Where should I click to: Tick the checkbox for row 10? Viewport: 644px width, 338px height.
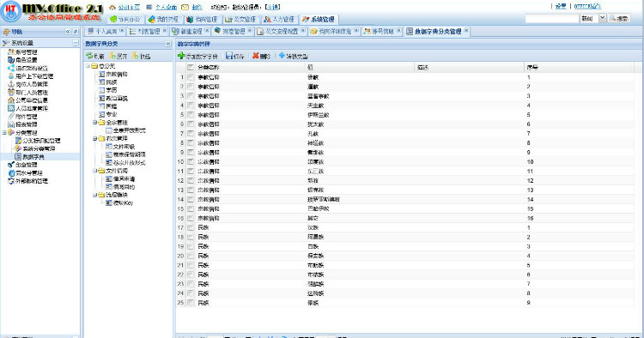(x=190, y=161)
